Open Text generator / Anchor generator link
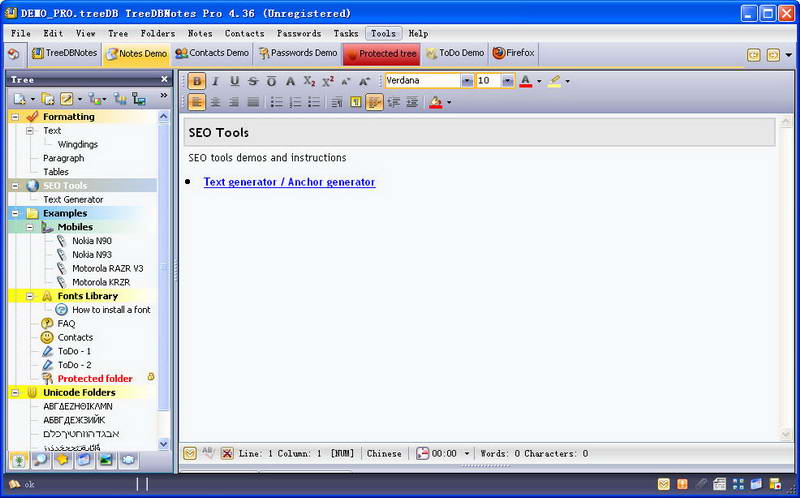The height and width of the screenshot is (498, 800). (289, 182)
